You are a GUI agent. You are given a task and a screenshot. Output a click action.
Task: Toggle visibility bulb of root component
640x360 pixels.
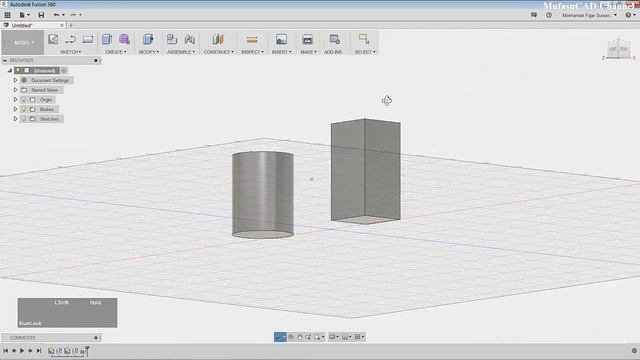(x=18, y=71)
